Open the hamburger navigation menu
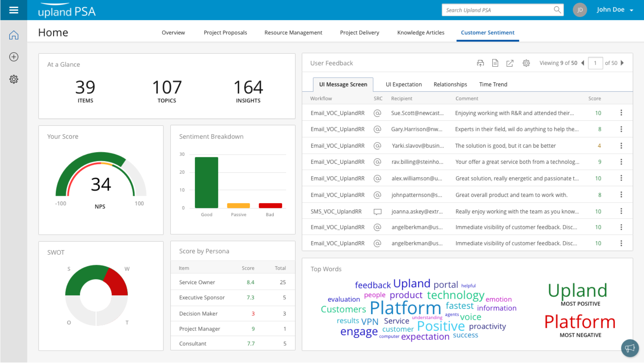644x364 pixels. click(x=13, y=10)
